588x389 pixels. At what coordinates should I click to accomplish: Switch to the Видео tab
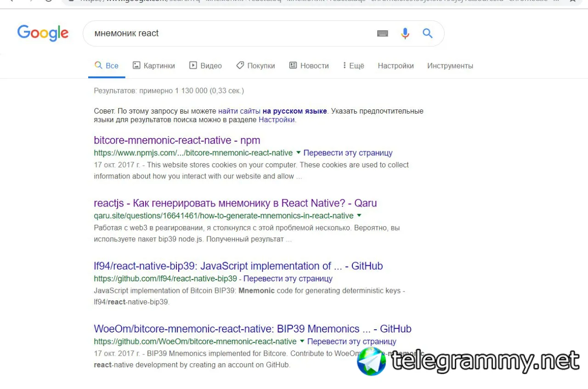click(x=206, y=66)
